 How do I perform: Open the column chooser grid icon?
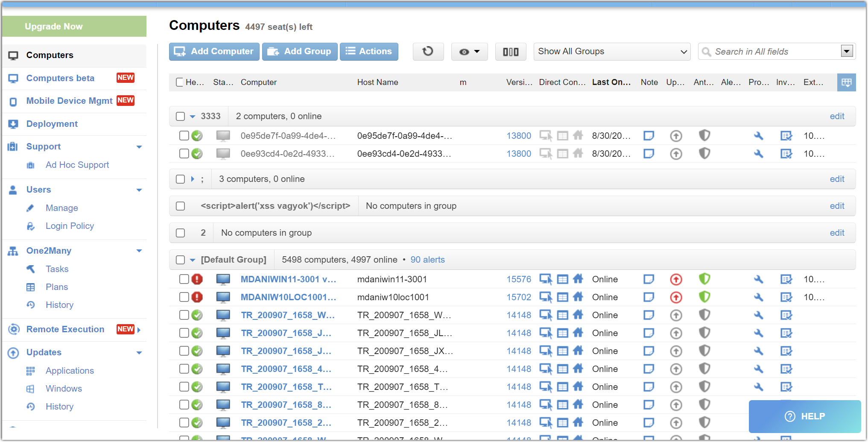(x=846, y=82)
